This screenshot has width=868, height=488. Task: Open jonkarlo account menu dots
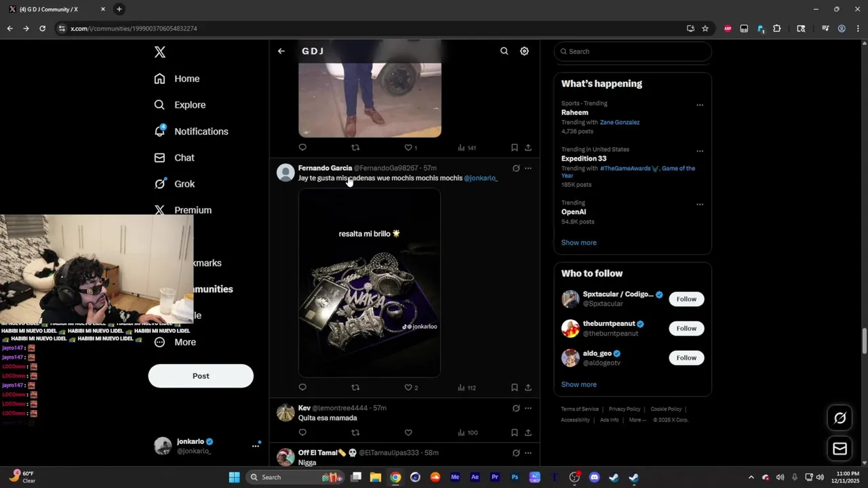(256, 446)
